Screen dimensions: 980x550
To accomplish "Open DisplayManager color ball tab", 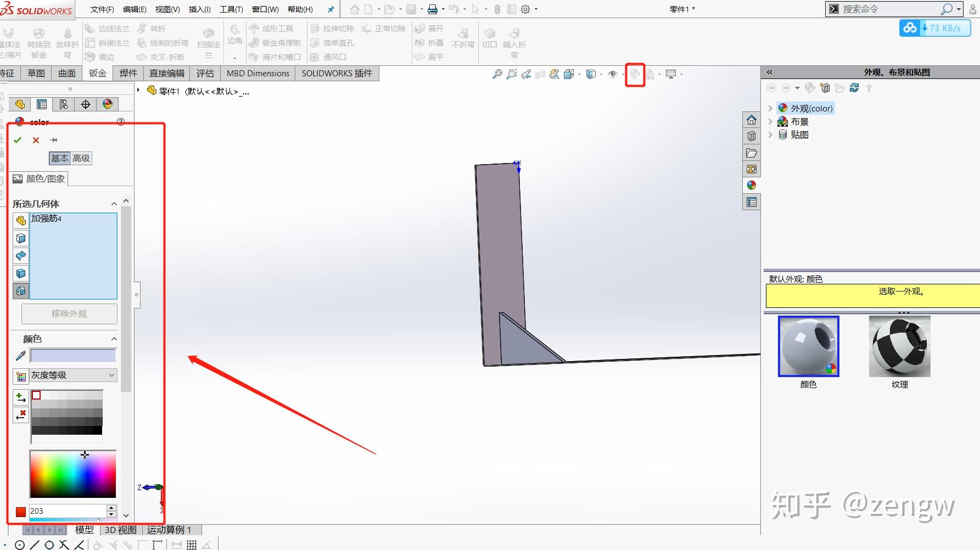I will 108,104.
